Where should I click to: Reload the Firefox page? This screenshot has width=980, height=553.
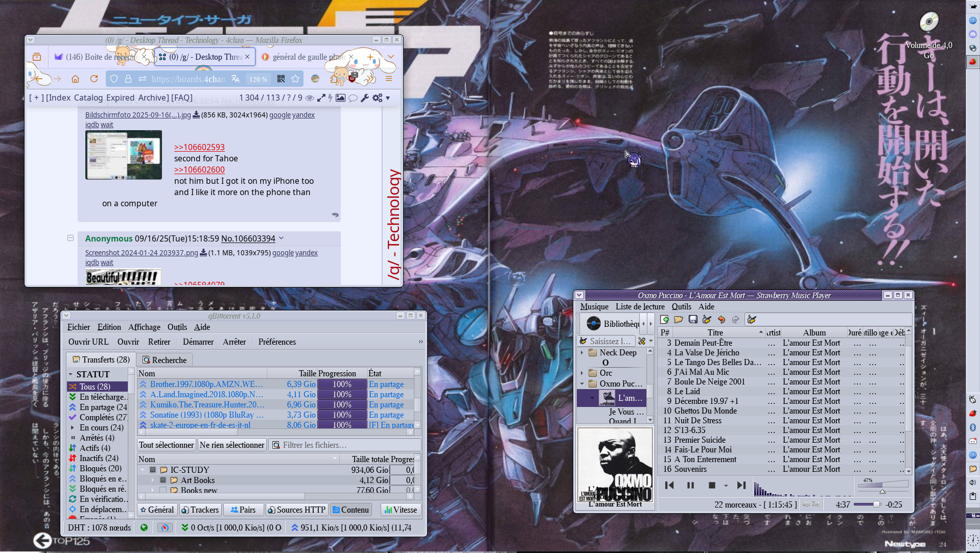94,79
